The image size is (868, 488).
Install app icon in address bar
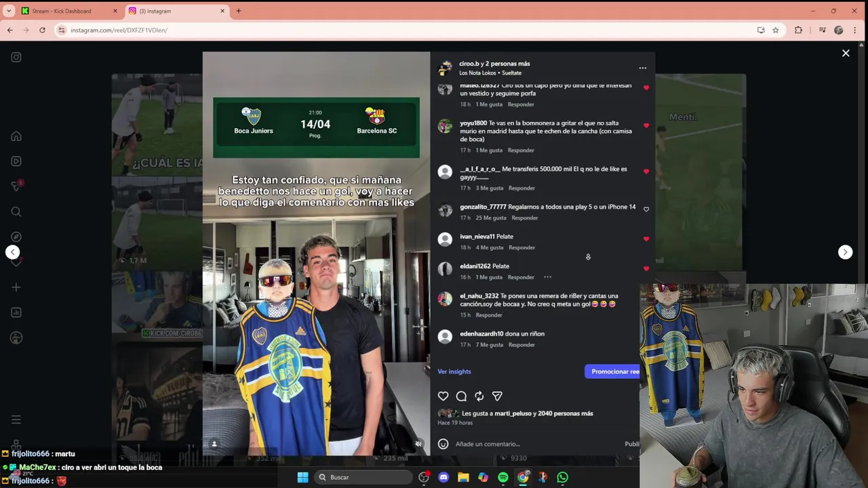point(761,30)
